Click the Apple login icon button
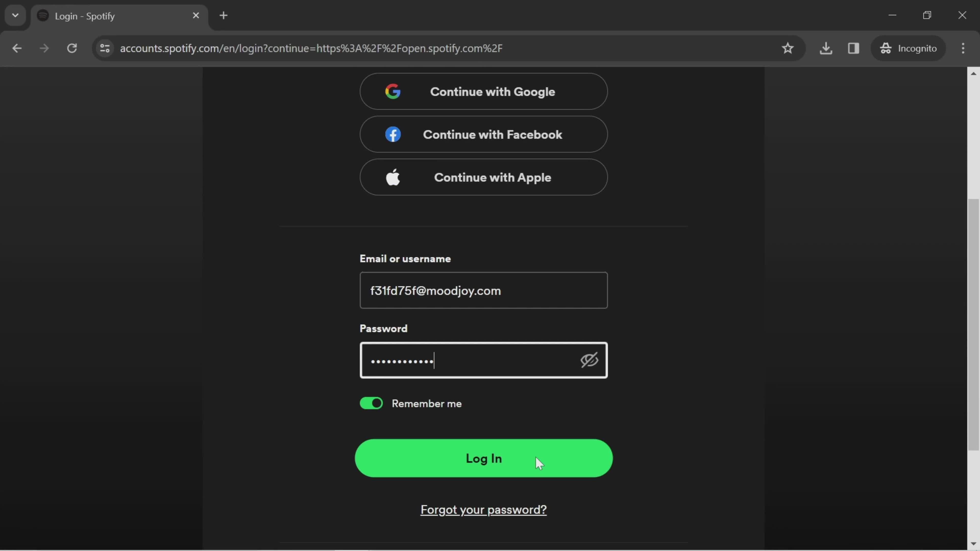Viewport: 980px width, 551px height. [393, 177]
